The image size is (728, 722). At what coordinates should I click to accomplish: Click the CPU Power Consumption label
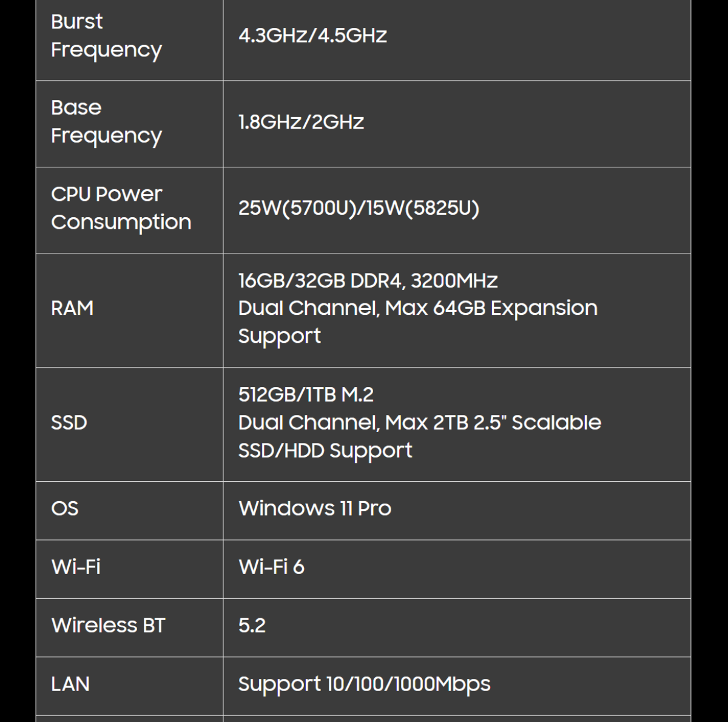[x=121, y=208]
